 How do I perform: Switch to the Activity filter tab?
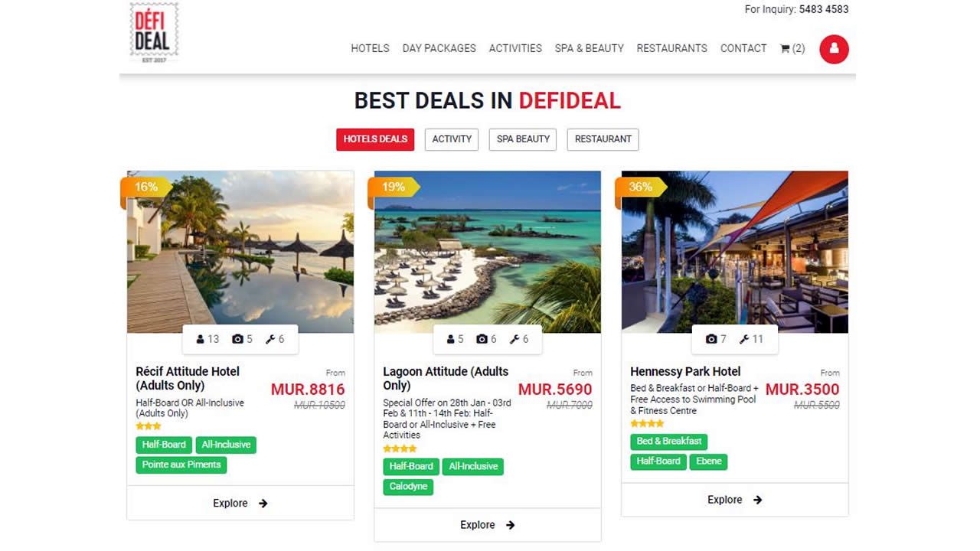452,139
